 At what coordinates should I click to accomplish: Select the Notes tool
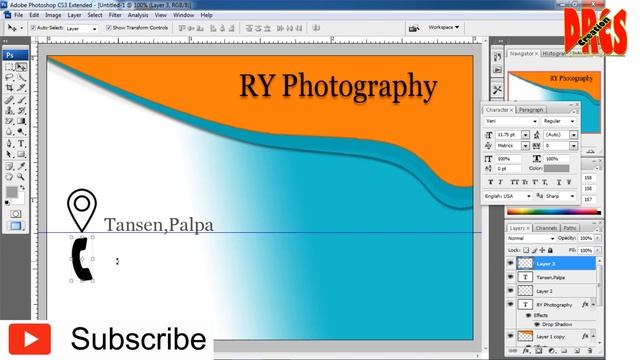pyautogui.click(x=9, y=166)
